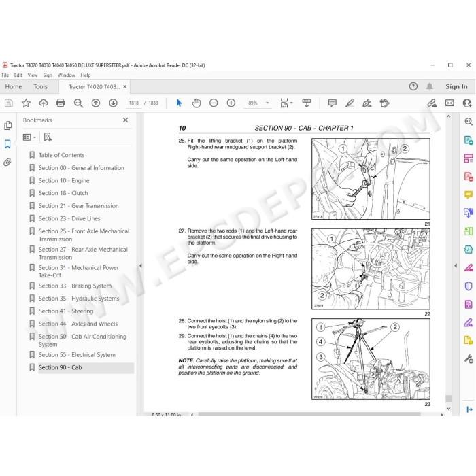Open the View menu
This screenshot has width=476, height=476.
tap(33, 75)
